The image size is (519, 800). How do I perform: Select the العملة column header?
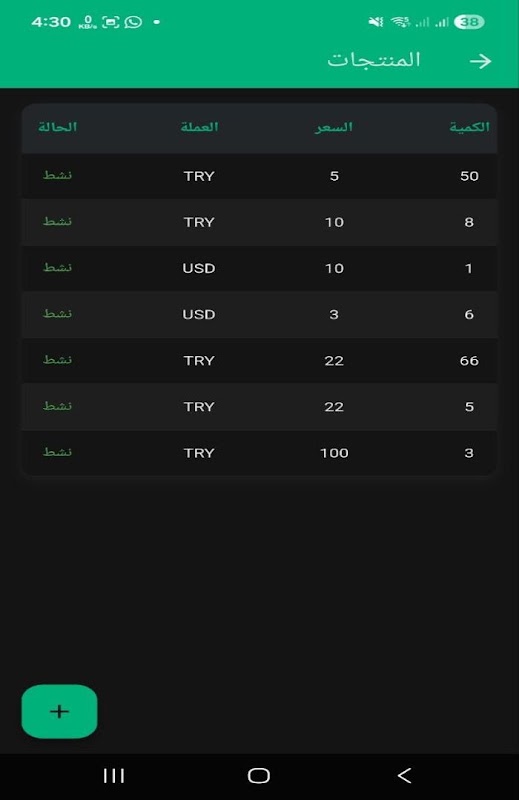point(199,127)
